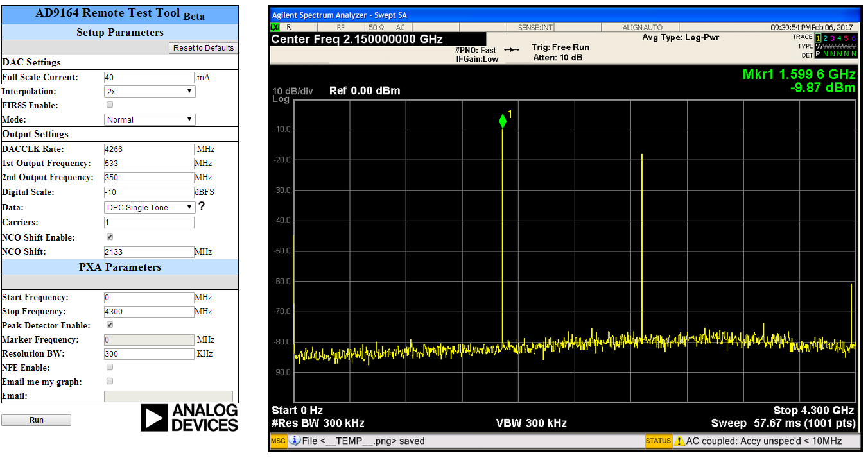Screen dimensions: 868x458
Task: Click the #Res BW 300 kHz label
Action: point(318,423)
